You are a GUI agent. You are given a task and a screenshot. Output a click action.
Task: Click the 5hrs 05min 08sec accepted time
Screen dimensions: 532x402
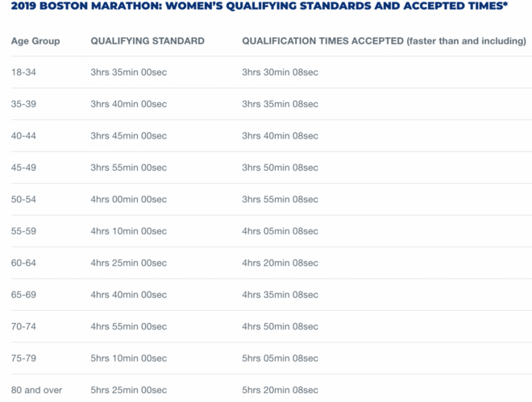pos(280,358)
